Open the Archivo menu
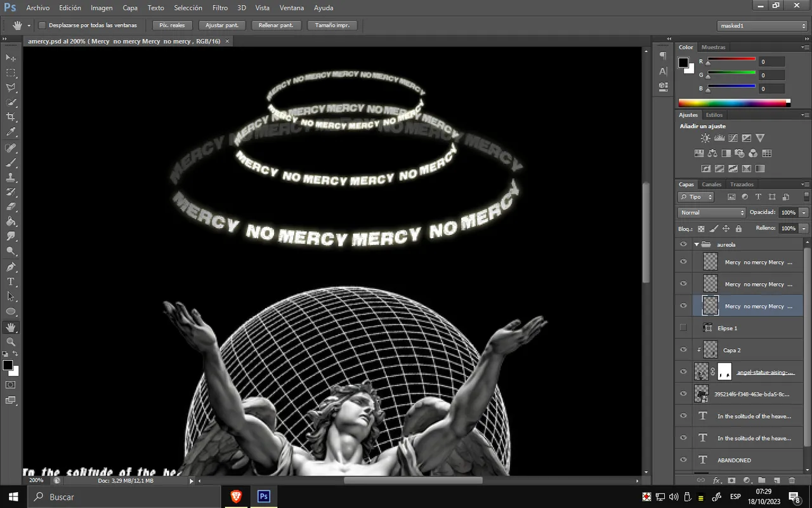Screen dimensions: 812x508 point(38,8)
